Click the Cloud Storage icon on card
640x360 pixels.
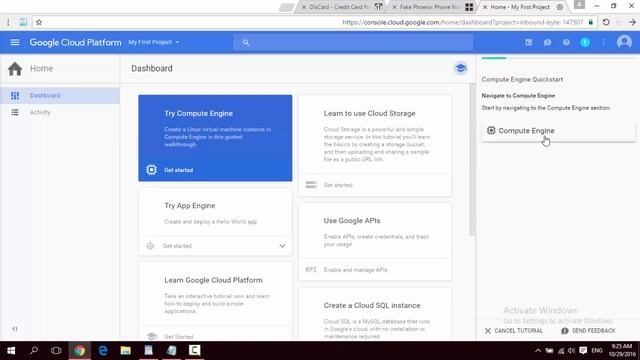(311, 185)
